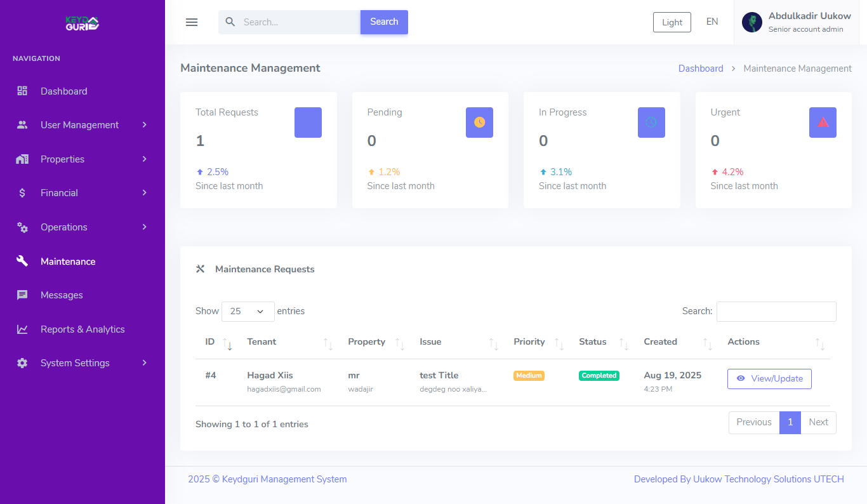
Task: Toggle the Light theme button
Action: point(672,22)
